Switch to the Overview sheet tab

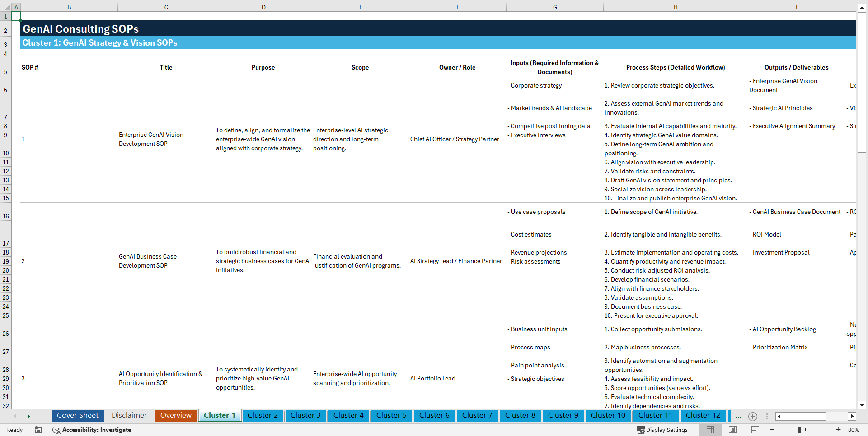click(x=176, y=415)
